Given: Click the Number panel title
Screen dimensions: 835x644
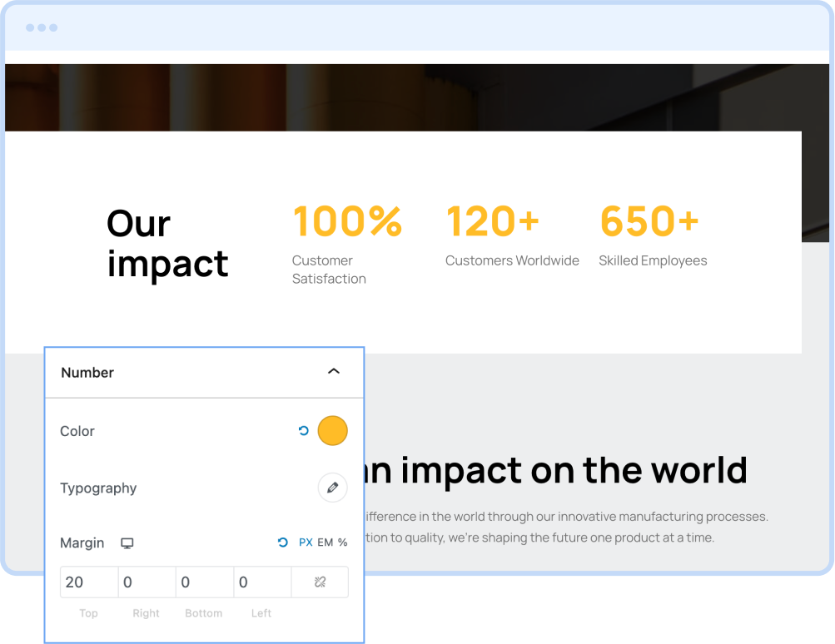Looking at the screenshot, I should 87,373.
